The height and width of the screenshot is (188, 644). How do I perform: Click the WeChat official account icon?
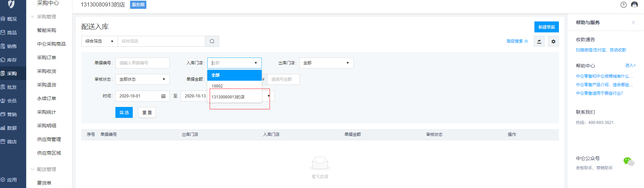coord(628,161)
